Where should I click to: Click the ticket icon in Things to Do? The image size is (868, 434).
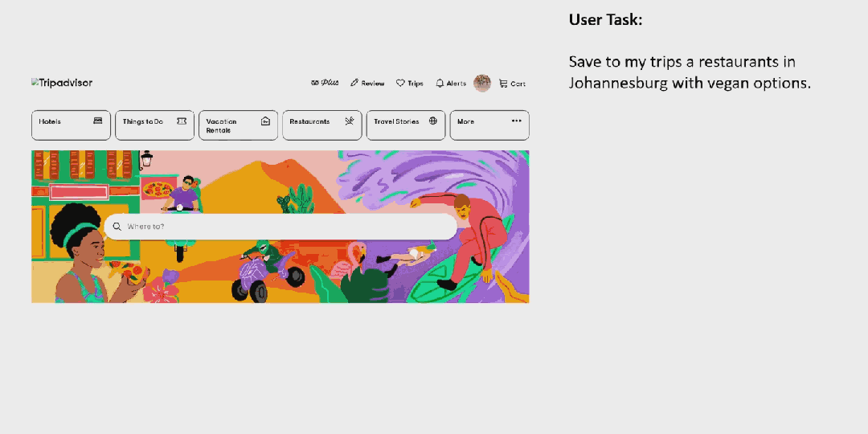[x=182, y=121]
